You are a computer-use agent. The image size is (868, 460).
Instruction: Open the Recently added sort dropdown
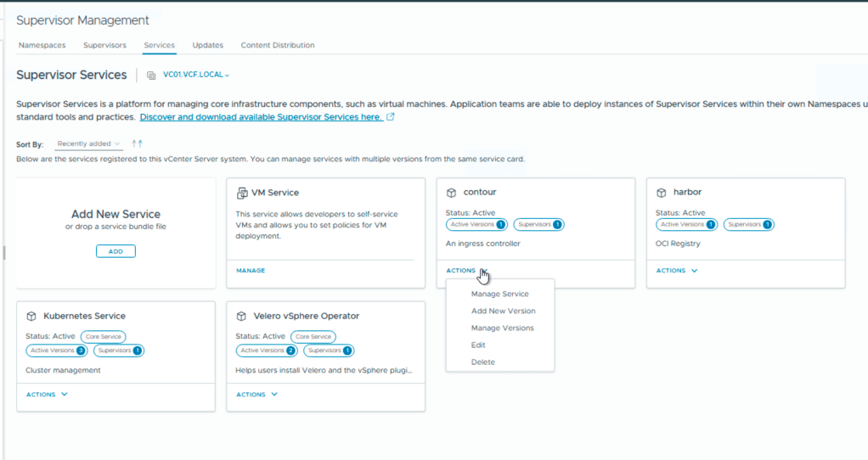point(89,144)
